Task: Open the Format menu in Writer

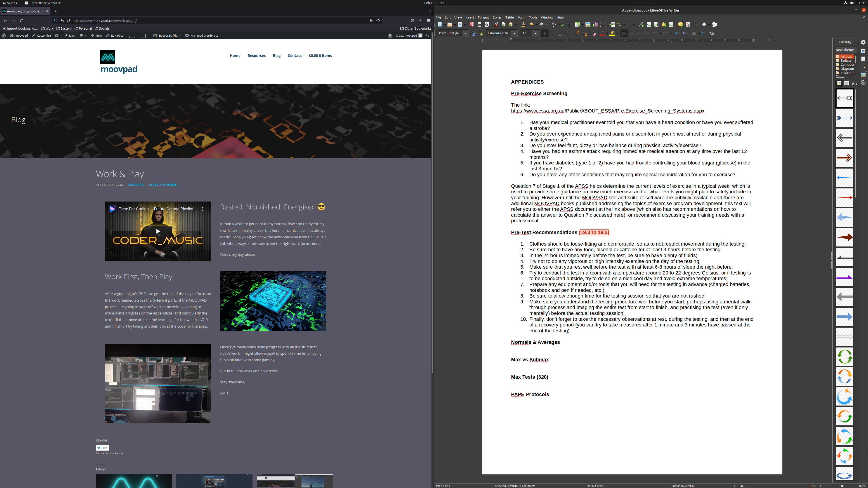Action: [x=483, y=17]
